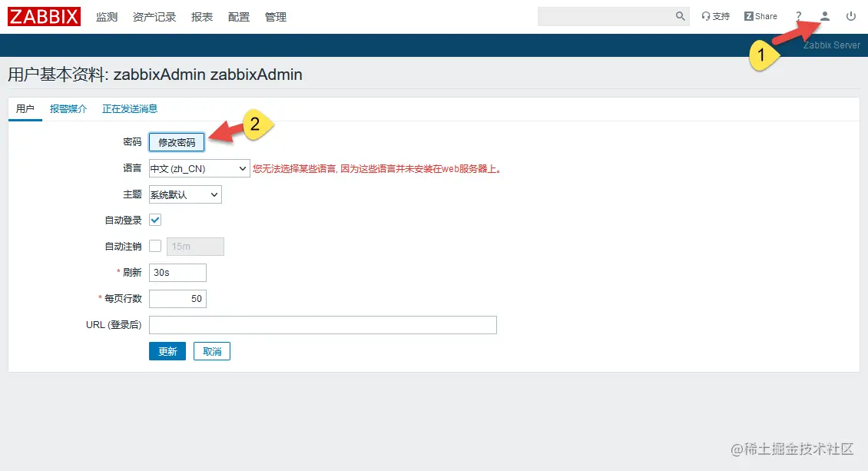
Task: Click the ZABBIX logo
Action: [43, 16]
